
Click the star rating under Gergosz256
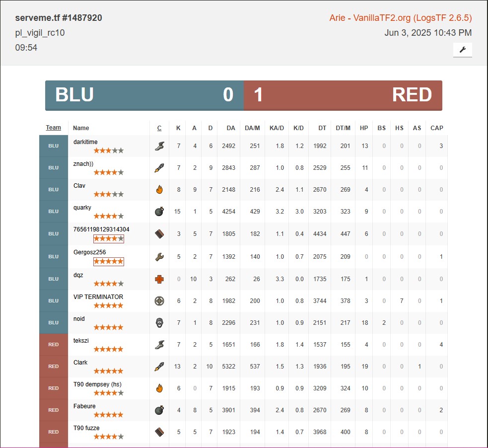pyautogui.click(x=109, y=261)
